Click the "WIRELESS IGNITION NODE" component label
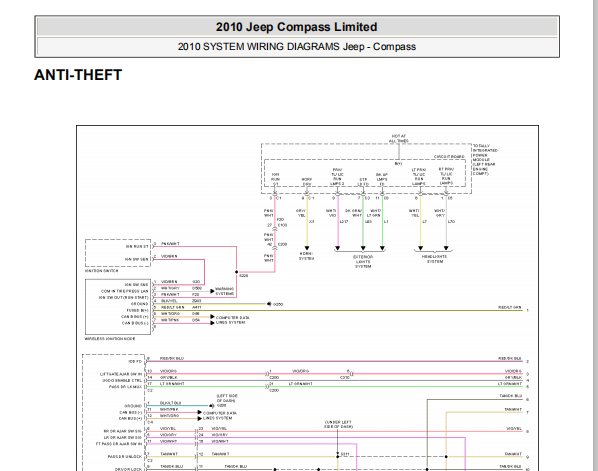Screen dimensions: 598x471 point(110,339)
